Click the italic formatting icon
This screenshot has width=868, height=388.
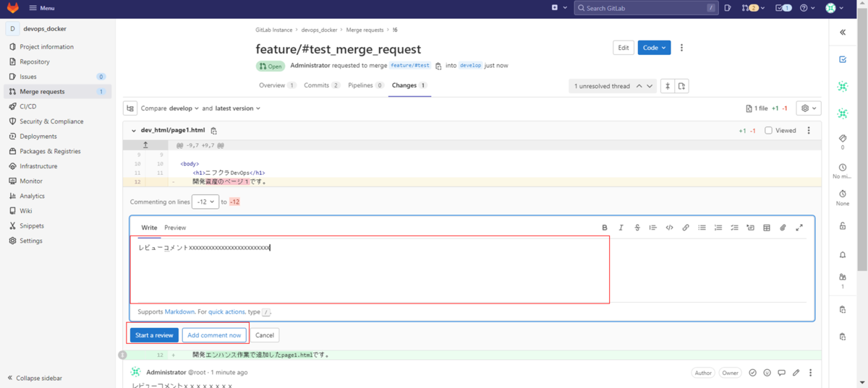pos(621,228)
